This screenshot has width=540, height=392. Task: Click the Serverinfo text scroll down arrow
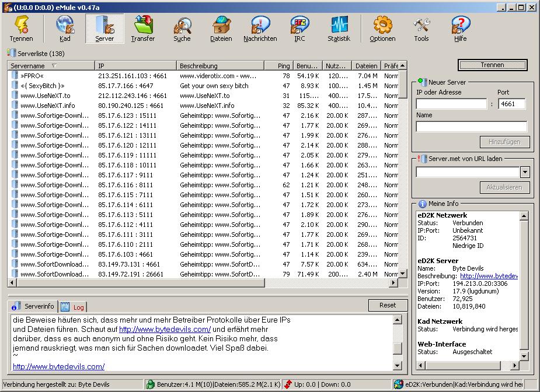point(398,366)
